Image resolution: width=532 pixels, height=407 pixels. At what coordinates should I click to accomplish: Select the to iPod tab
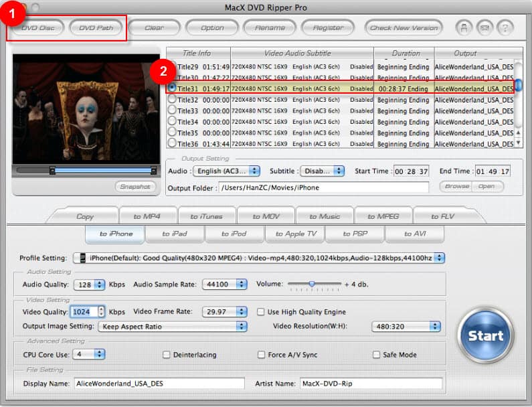pos(234,234)
